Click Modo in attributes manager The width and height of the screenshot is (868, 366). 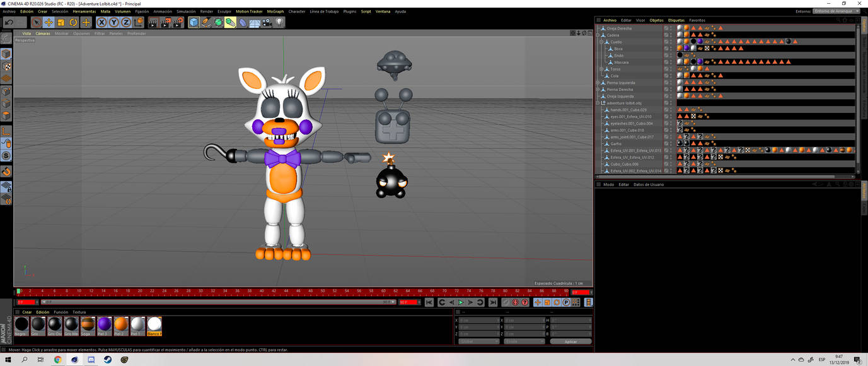pos(608,184)
